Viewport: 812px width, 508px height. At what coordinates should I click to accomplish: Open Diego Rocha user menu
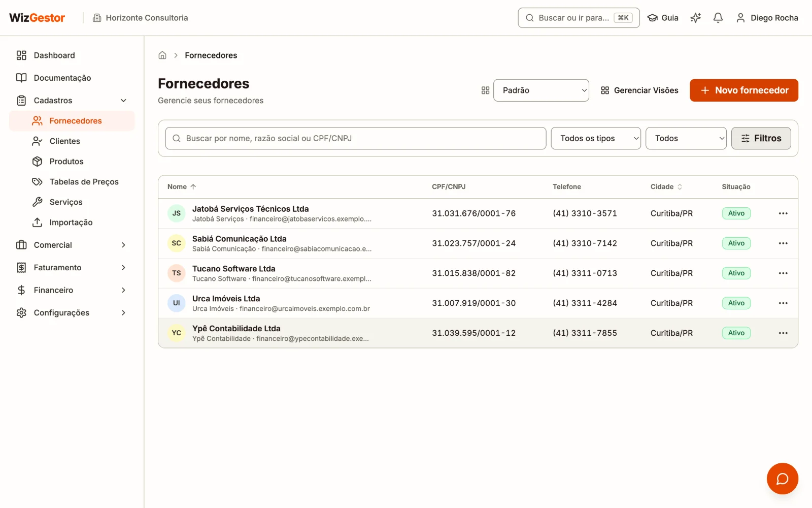tap(767, 18)
